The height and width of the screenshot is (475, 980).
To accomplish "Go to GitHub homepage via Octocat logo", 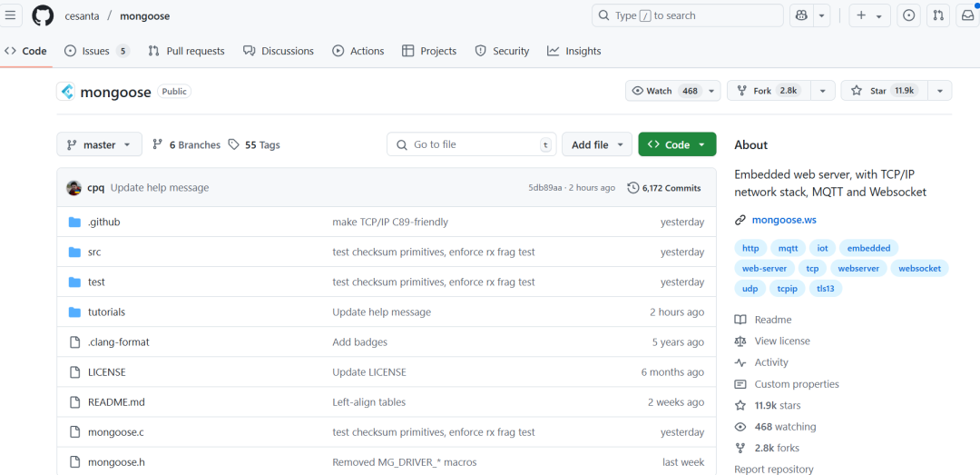I will coord(44,15).
